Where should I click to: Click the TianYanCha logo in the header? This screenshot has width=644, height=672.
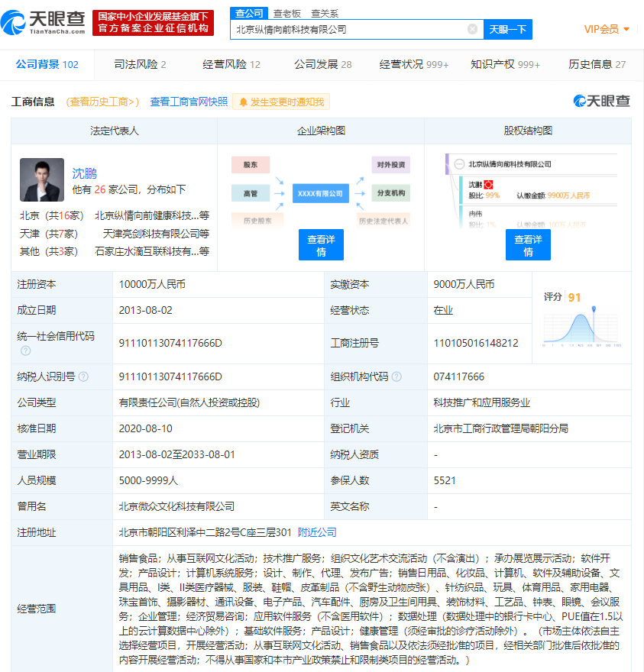coord(43,23)
